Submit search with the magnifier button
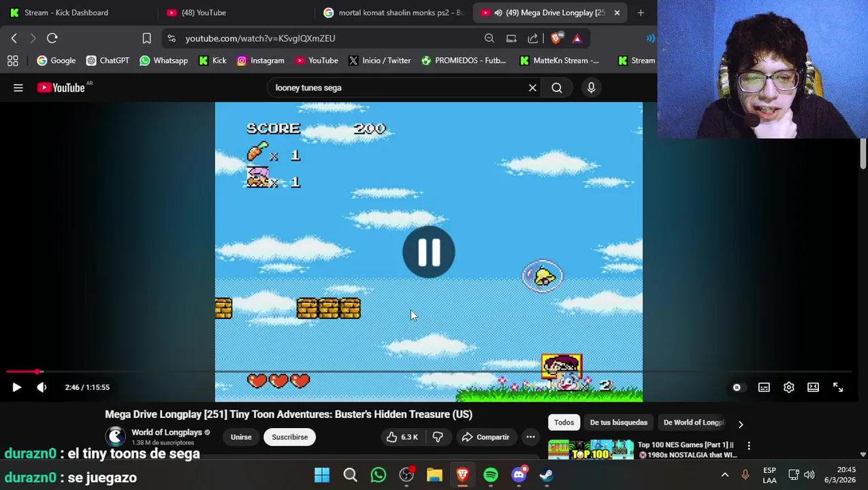This screenshot has height=490, width=868. pyautogui.click(x=557, y=88)
